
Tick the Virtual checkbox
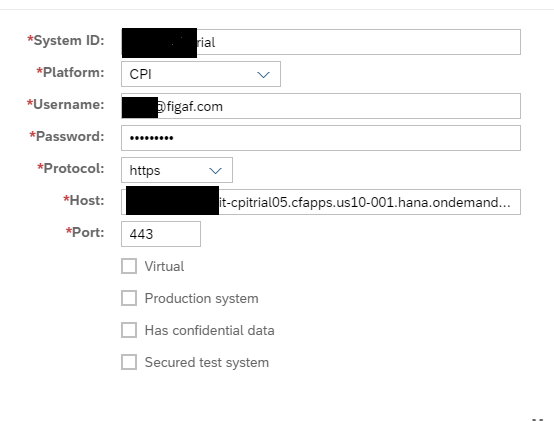pyautogui.click(x=129, y=266)
